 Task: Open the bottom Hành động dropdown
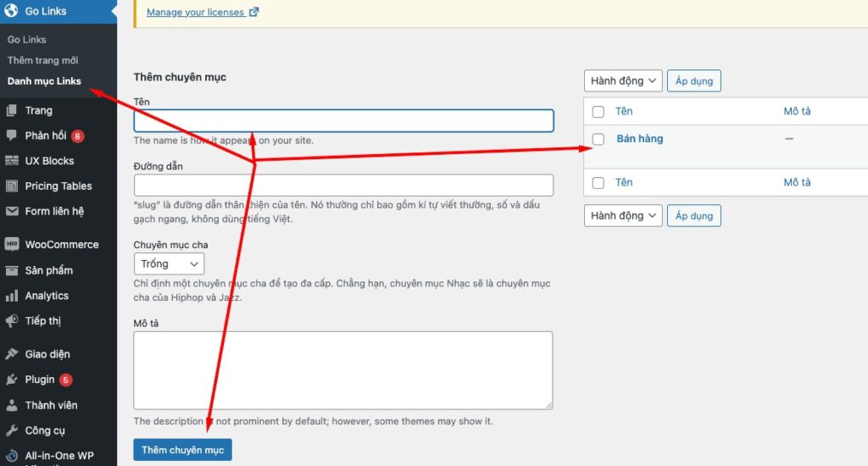[x=623, y=216]
